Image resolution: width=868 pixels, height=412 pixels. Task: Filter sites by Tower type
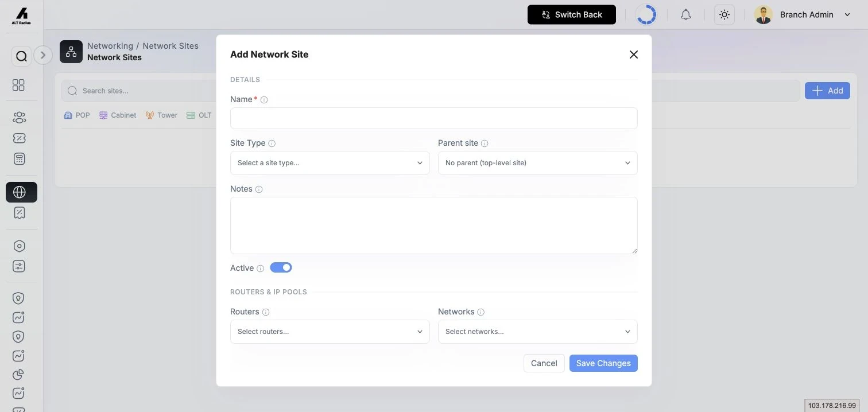point(161,115)
